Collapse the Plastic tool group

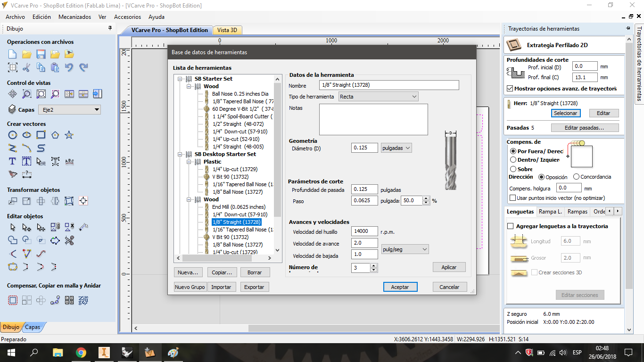tap(189, 162)
